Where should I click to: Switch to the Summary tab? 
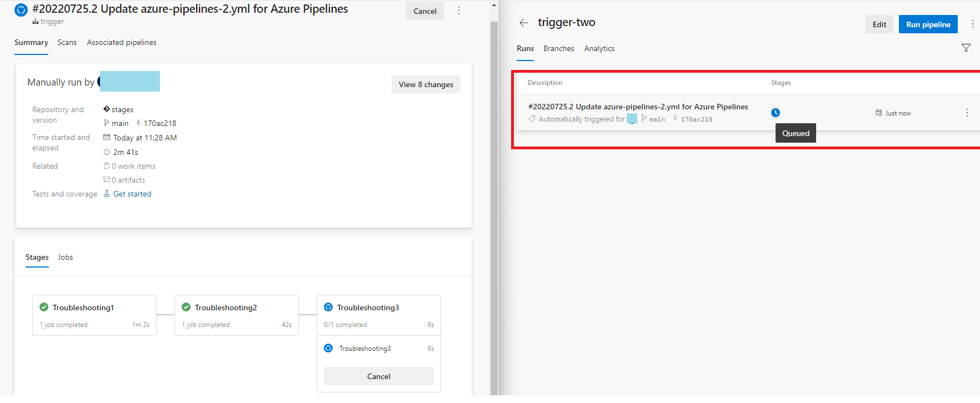[31, 43]
